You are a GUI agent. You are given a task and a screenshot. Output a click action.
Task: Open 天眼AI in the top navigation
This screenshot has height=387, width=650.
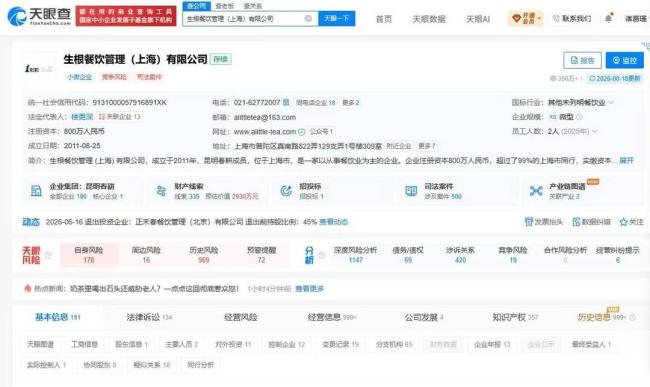478,19
